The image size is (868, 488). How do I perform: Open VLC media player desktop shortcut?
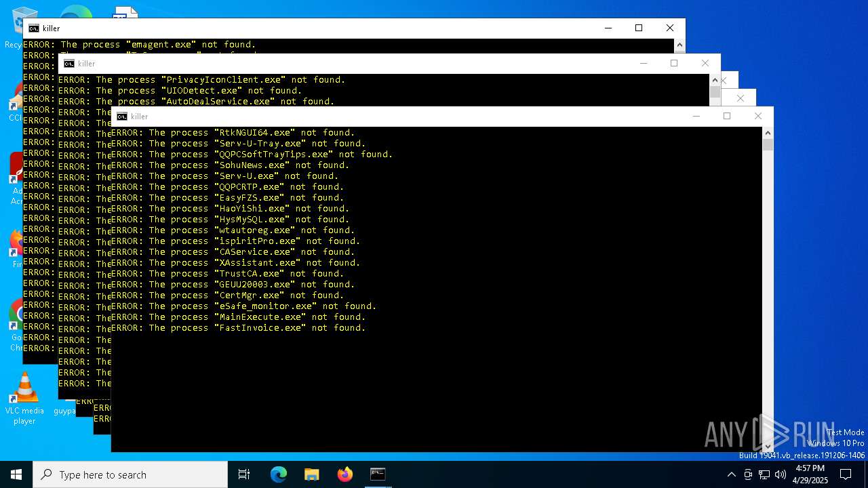point(24,399)
